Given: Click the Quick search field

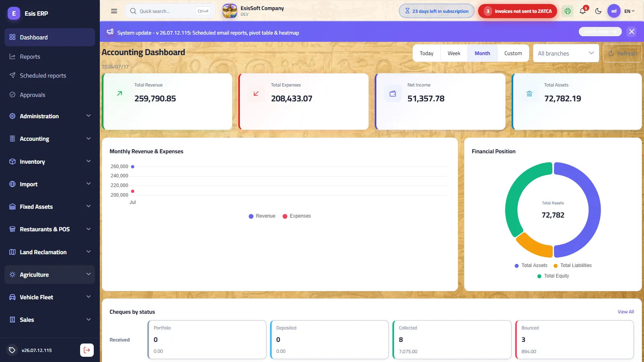Looking at the screenshot, I should pos(171,11).
